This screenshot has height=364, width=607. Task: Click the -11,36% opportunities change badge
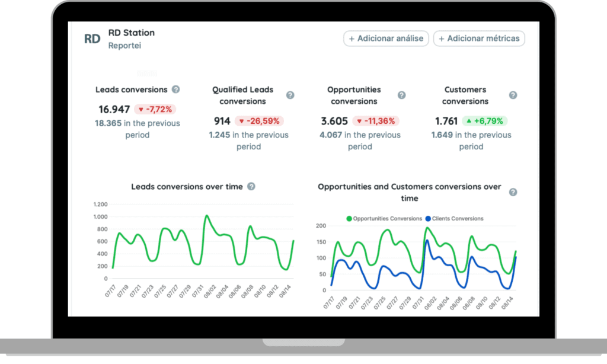point(376,121)
